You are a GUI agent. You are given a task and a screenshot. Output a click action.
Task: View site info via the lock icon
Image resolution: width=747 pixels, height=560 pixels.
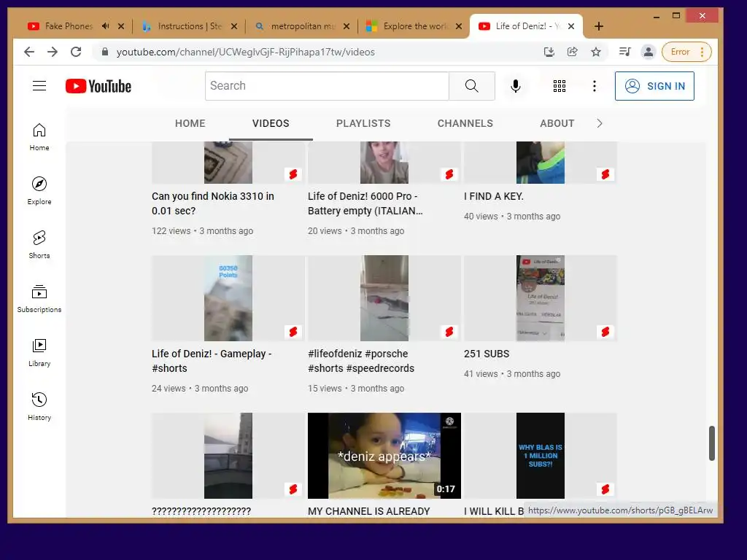(105, 52)
